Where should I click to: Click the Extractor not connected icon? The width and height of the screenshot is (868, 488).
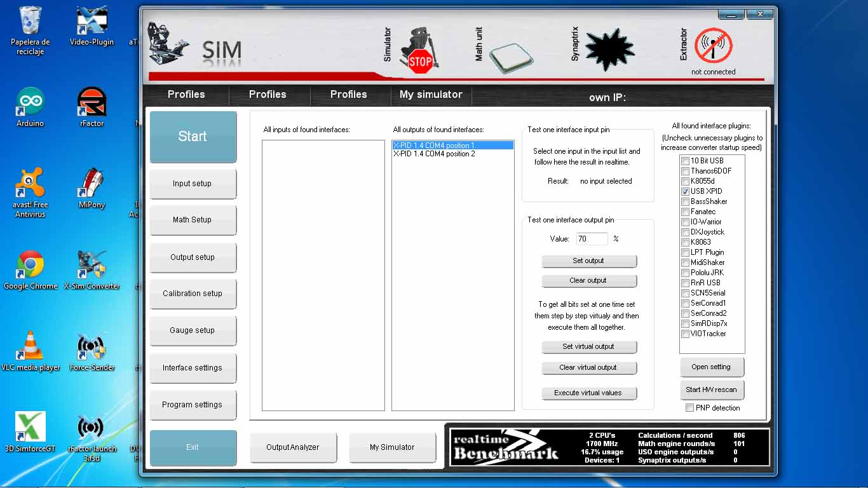(713, 46)
